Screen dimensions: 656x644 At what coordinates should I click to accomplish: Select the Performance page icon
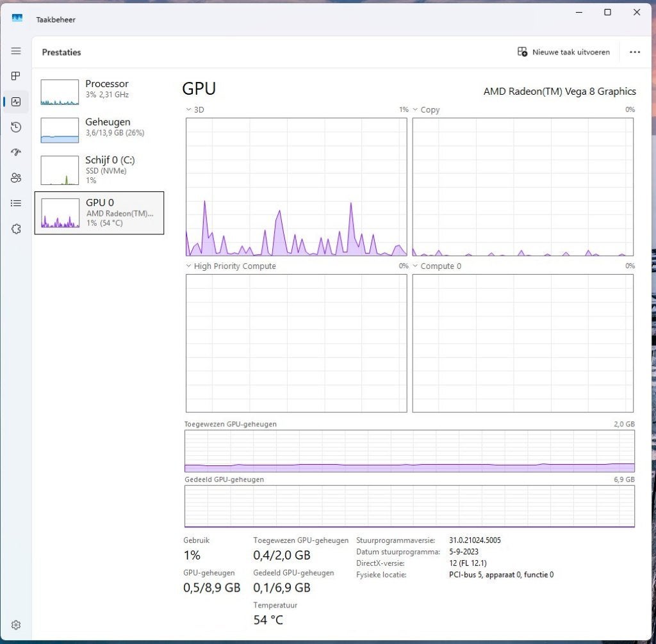point(16,102)
